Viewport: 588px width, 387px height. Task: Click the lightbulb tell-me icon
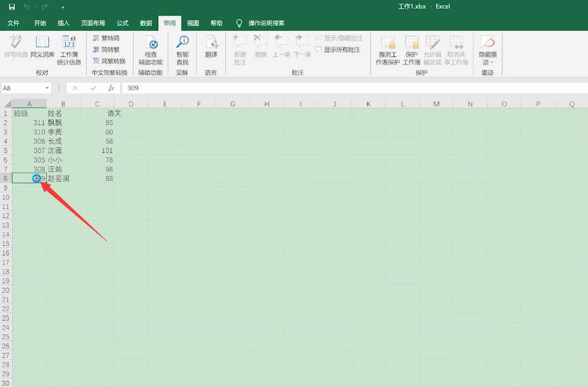tap(239, 23)
